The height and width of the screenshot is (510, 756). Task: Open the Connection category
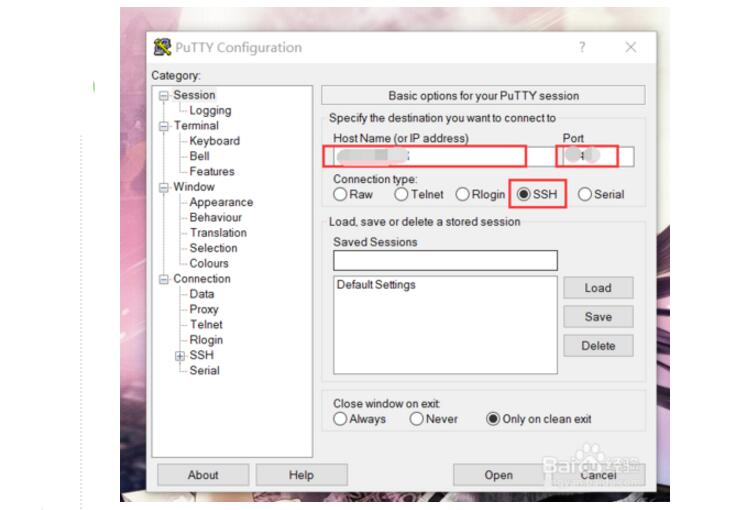202,279
